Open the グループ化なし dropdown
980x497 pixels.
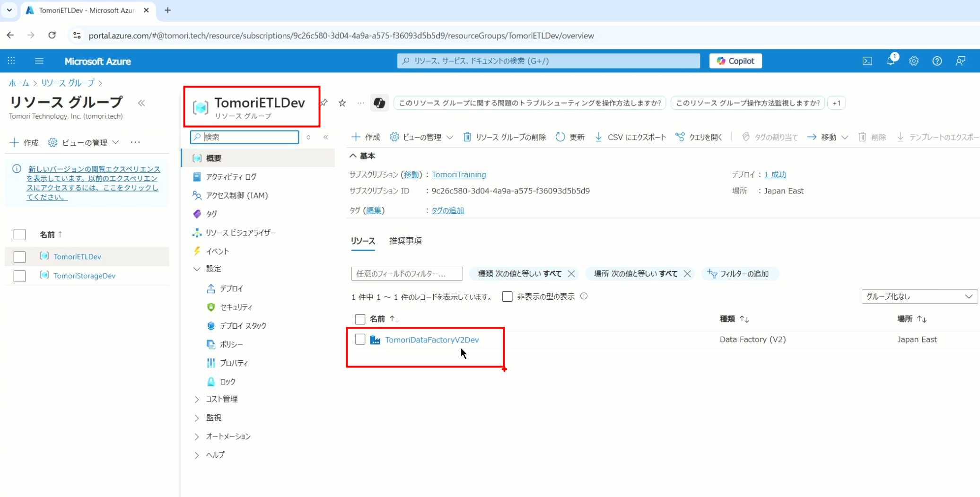pyautogui.click(x=919, y=296)
